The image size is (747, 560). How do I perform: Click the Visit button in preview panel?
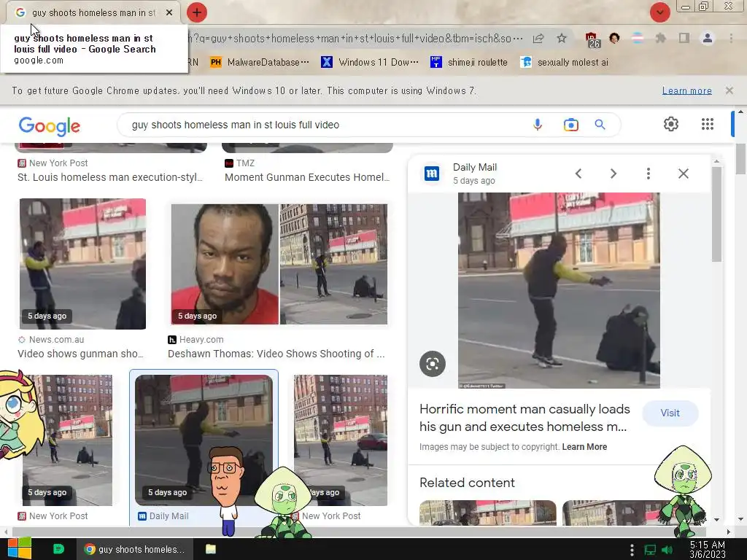point(670,413)
